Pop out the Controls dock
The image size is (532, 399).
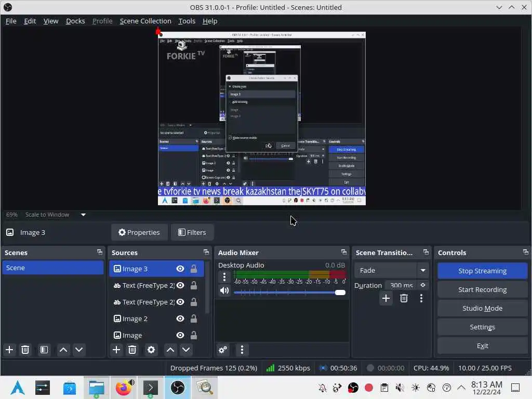(x=526, y=252)
